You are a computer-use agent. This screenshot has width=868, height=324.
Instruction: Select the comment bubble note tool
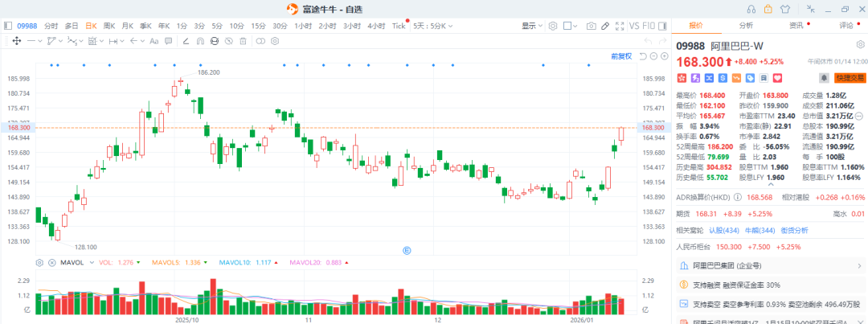point(168,40)
